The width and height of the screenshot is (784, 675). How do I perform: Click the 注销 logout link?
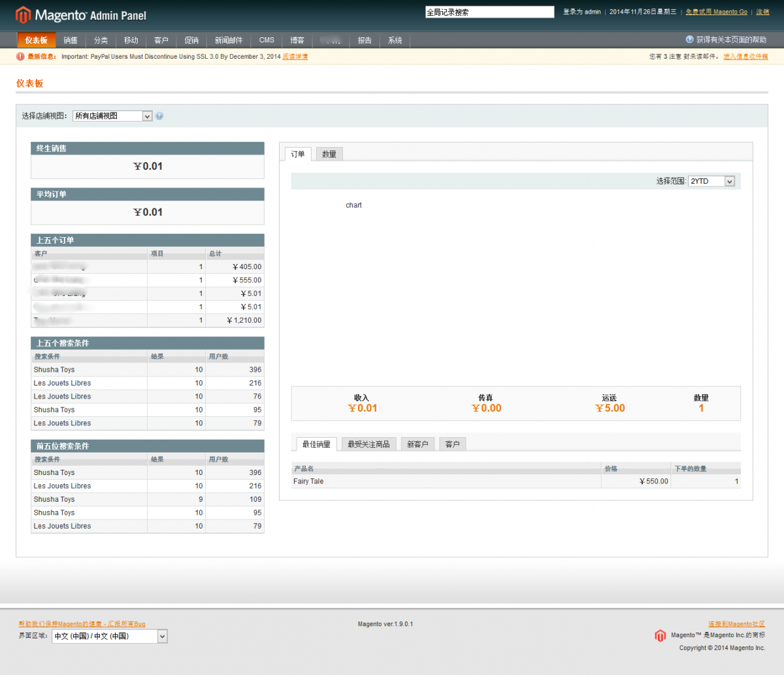pos(762,12)
